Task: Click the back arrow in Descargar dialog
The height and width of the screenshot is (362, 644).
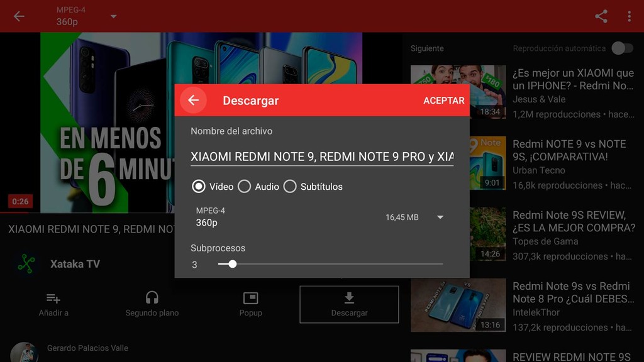Action: tap(194, 100)
